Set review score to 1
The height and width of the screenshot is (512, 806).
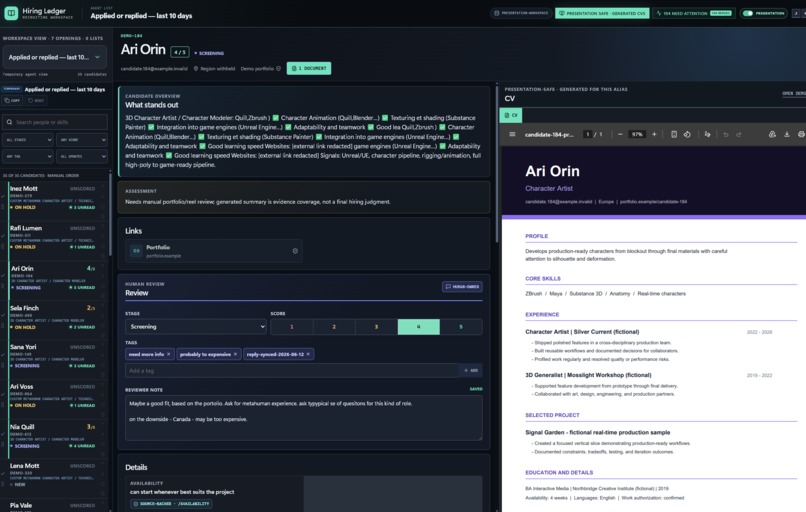[x=292, y=326]
